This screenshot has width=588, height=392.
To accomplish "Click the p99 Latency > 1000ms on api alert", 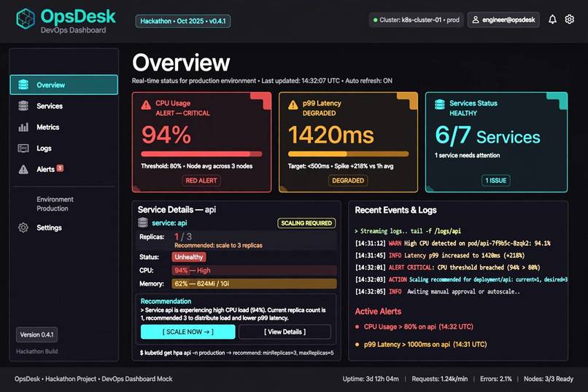I will pyautogui.click(x=425, y=345).
